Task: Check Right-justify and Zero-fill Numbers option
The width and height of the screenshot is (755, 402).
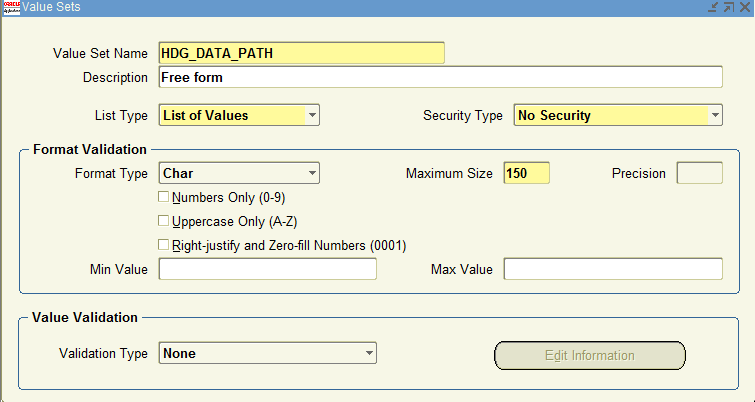Action: (164, 245)
